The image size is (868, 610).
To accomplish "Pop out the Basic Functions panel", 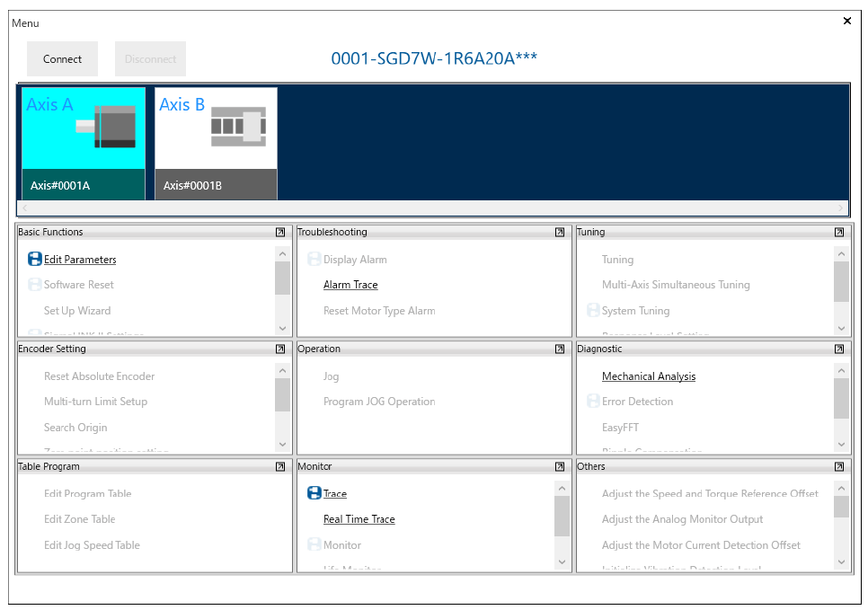I will tap(280, 232).
